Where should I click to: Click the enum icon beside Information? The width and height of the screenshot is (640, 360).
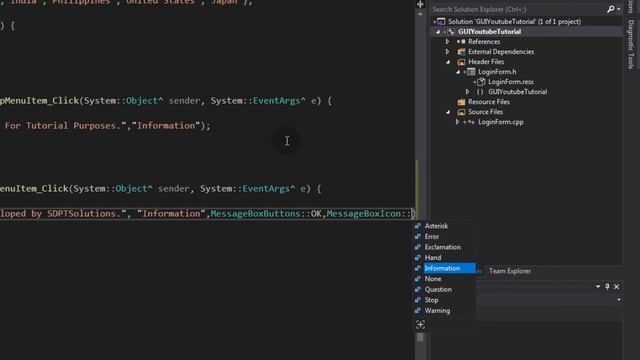tap(418, 268)
